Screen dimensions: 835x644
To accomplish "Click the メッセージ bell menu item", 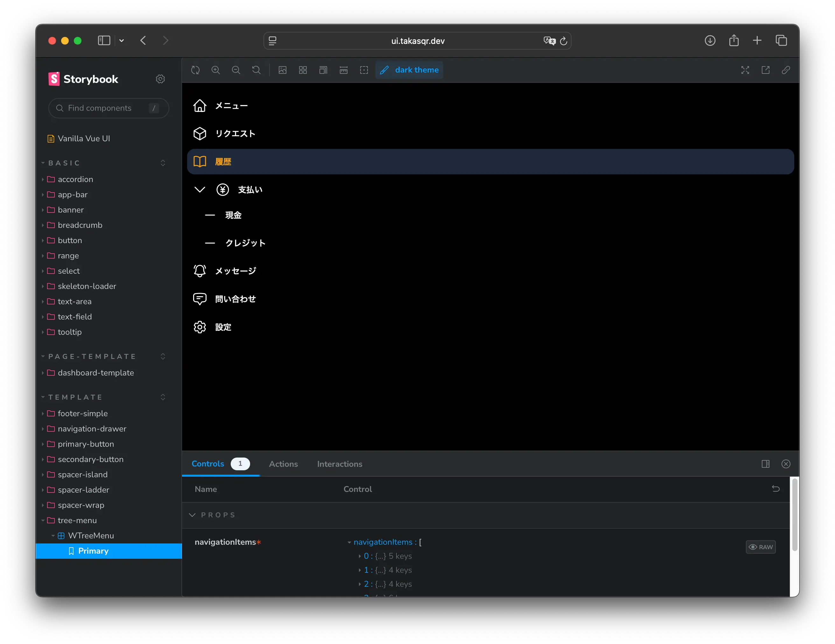I will pyautogui.click(x=490, y=271).
